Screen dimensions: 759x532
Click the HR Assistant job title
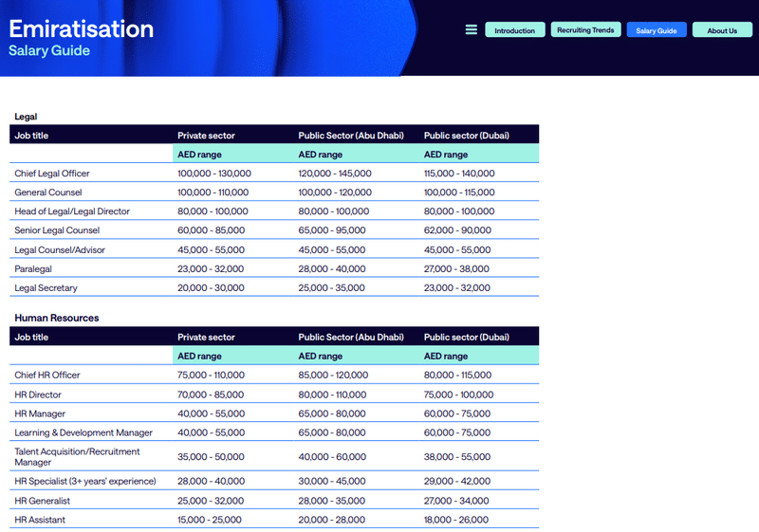point(40,520)
